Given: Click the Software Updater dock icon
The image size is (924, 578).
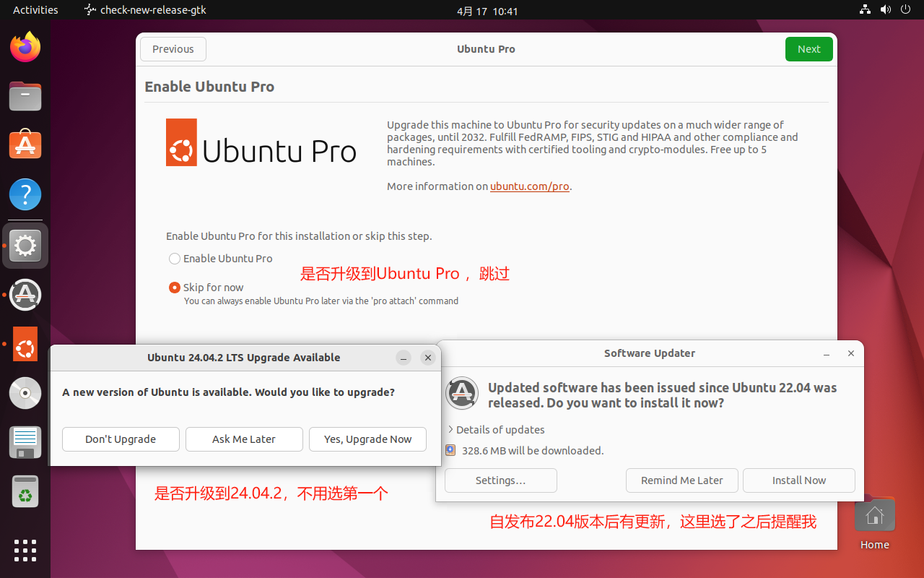Looking at the screenshot, I should coord(25,295).
